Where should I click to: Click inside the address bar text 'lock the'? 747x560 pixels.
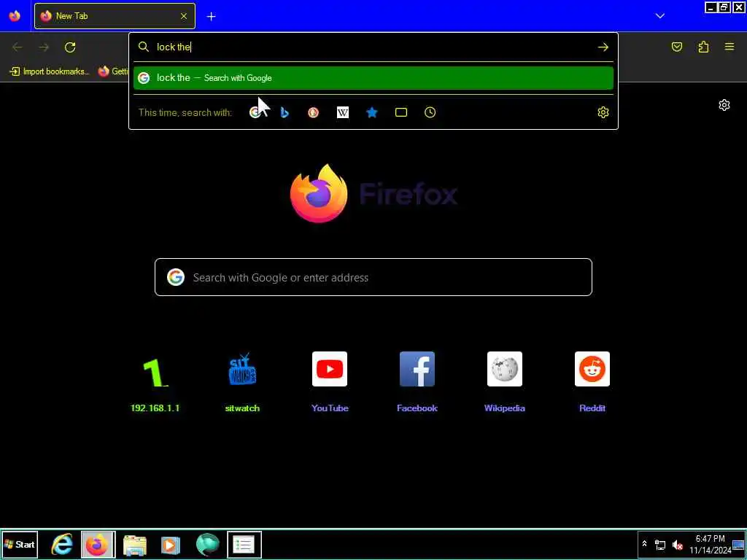pos(174,47)
